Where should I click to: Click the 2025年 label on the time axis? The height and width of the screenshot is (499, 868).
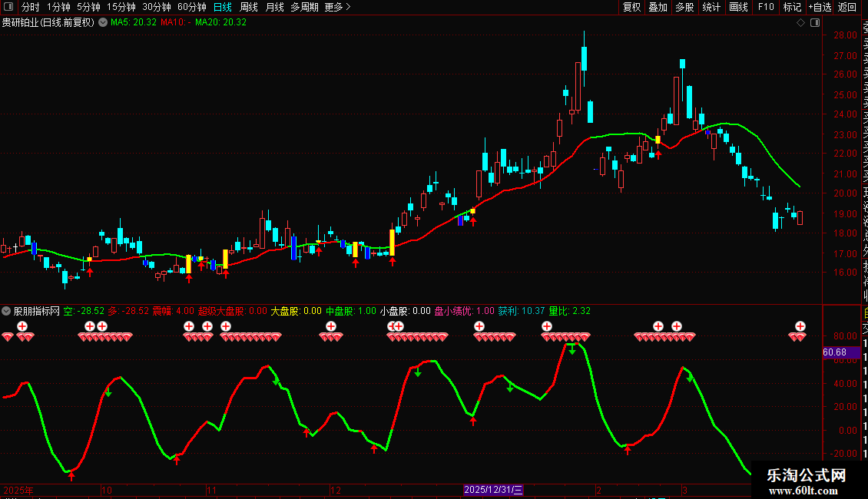coord(18,490)
